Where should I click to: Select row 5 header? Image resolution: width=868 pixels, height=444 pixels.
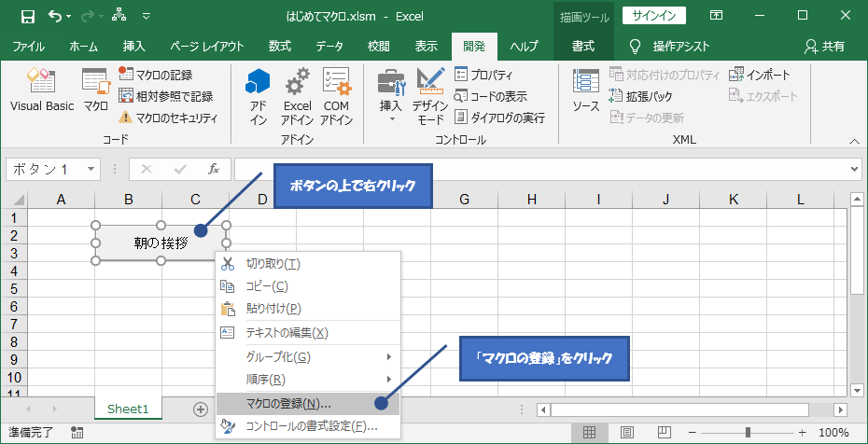[16, 288]
